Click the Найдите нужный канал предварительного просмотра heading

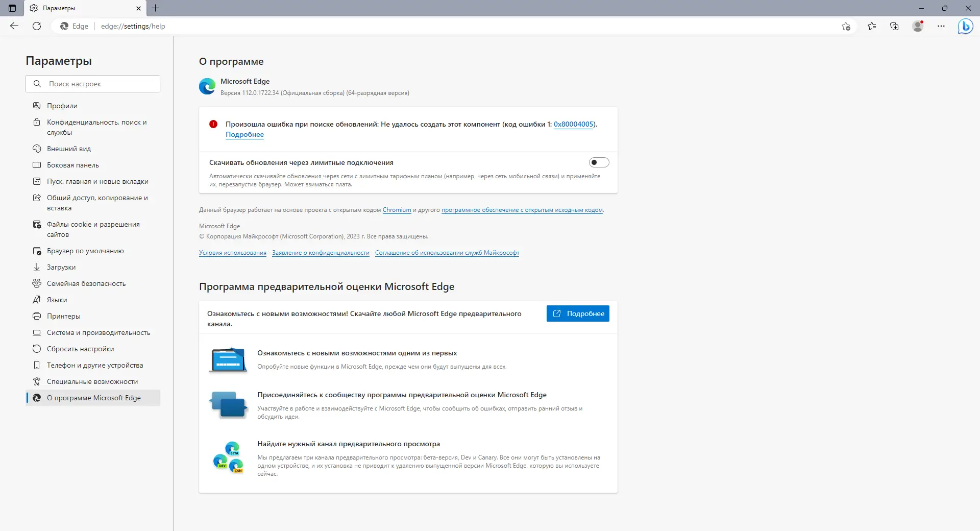[349, 444]
